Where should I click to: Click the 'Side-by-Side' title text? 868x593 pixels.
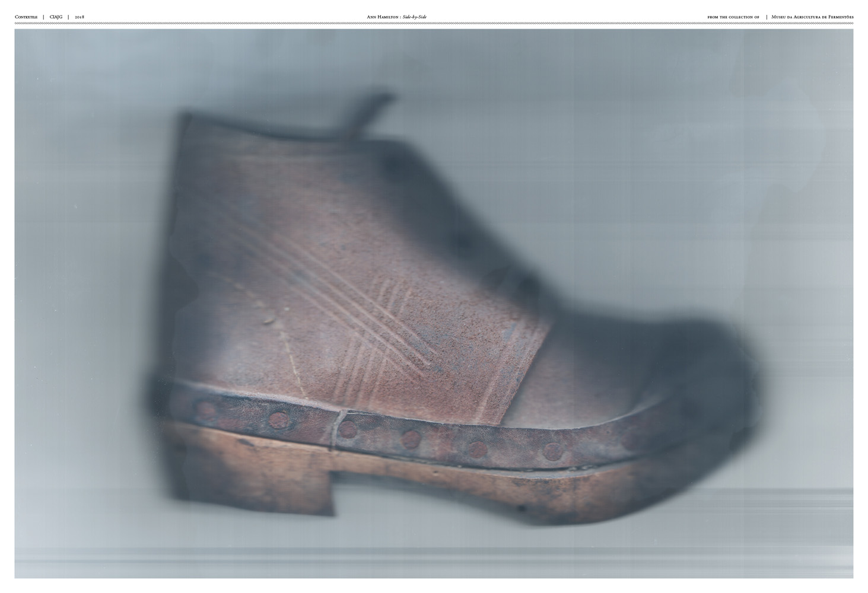pyautogui.click(x=415, y=17)
